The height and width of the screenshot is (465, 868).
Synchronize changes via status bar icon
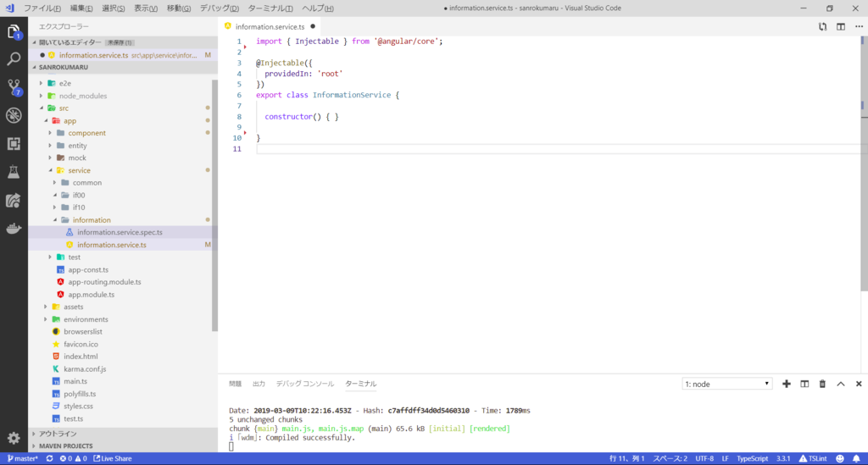(49, 458)
